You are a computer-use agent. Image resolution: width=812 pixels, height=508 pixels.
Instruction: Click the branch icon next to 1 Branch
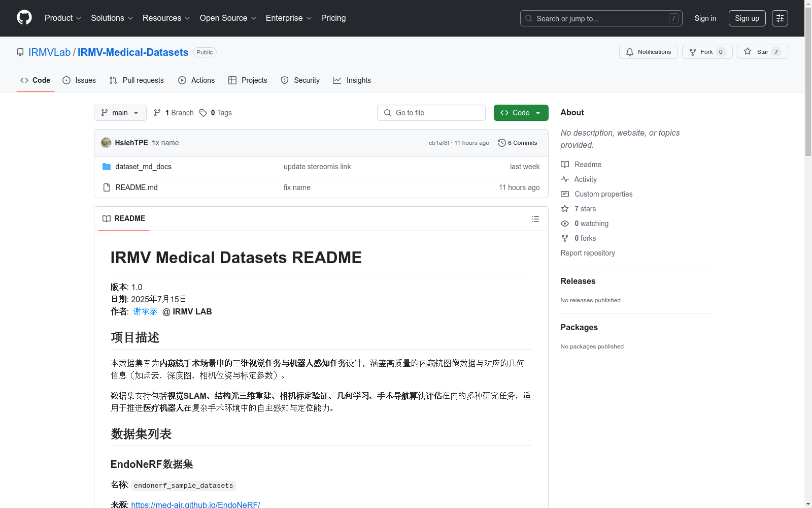157,113
